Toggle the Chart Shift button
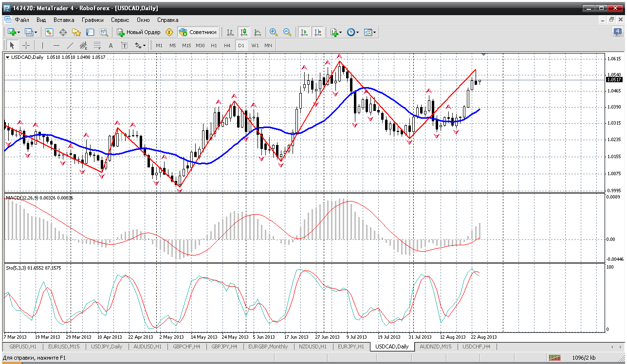 pos(318,32)
